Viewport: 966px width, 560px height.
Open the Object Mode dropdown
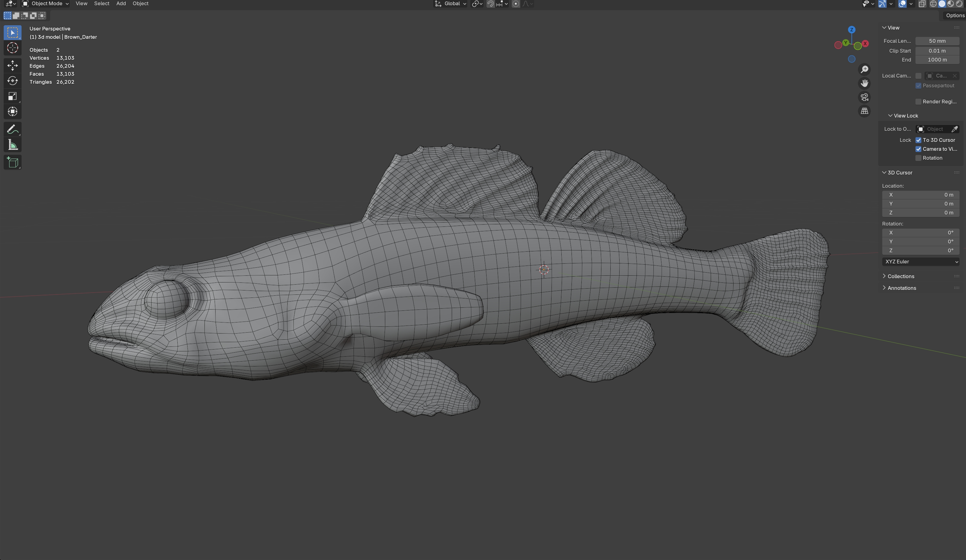[46, 4]
